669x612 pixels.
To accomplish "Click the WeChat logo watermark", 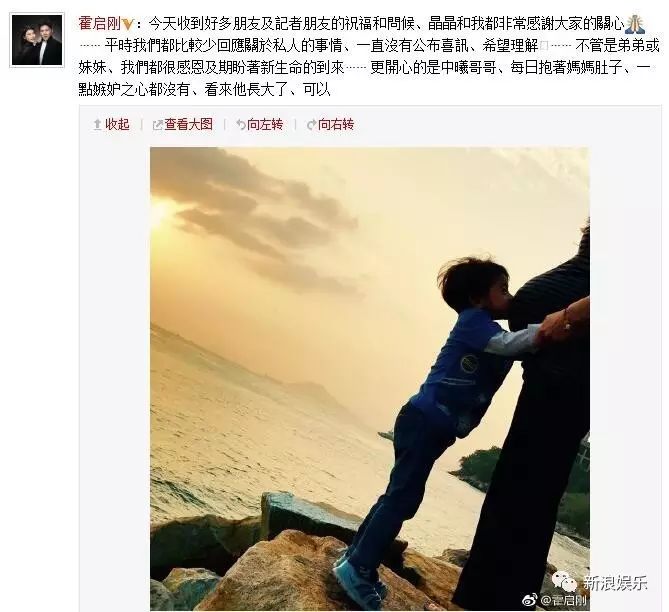I will 565,581.
